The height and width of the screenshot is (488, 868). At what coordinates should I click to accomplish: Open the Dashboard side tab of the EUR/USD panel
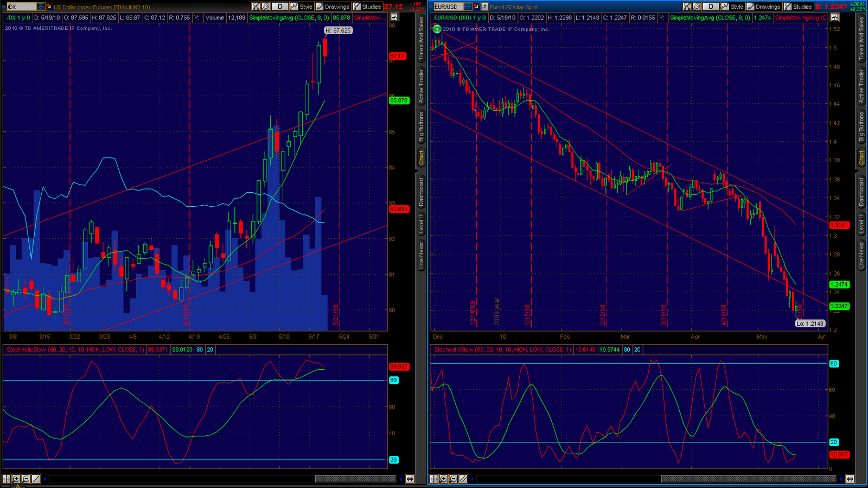coord(861,191)
